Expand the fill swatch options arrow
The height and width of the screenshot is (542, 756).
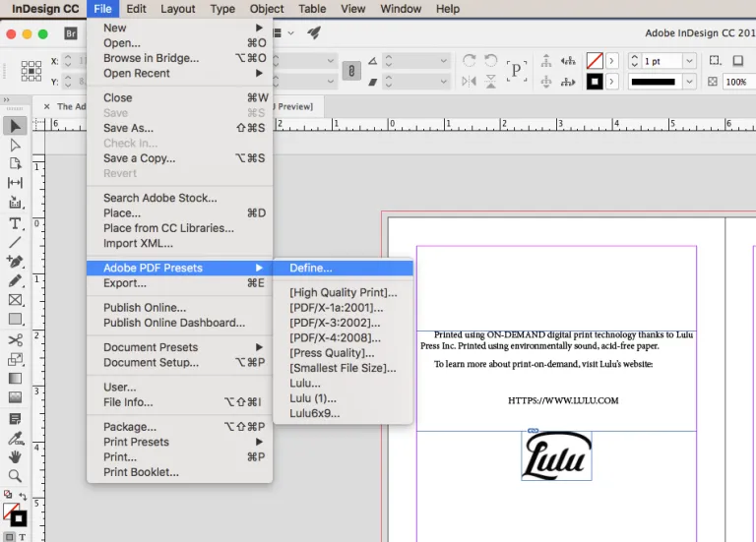click(612, 61)
